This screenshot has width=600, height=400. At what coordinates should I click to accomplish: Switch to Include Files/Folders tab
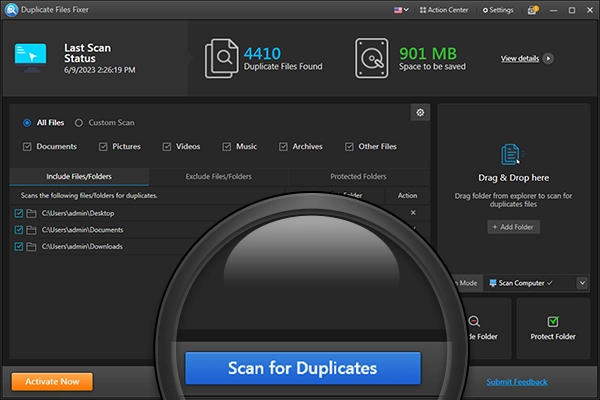click(79, 176)
